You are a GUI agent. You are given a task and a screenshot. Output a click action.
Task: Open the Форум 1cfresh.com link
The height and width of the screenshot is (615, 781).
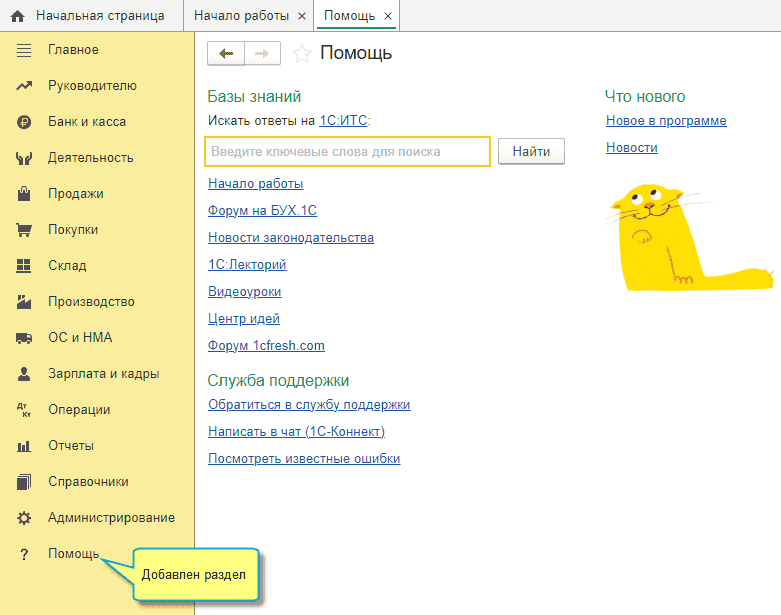(266, 346)
